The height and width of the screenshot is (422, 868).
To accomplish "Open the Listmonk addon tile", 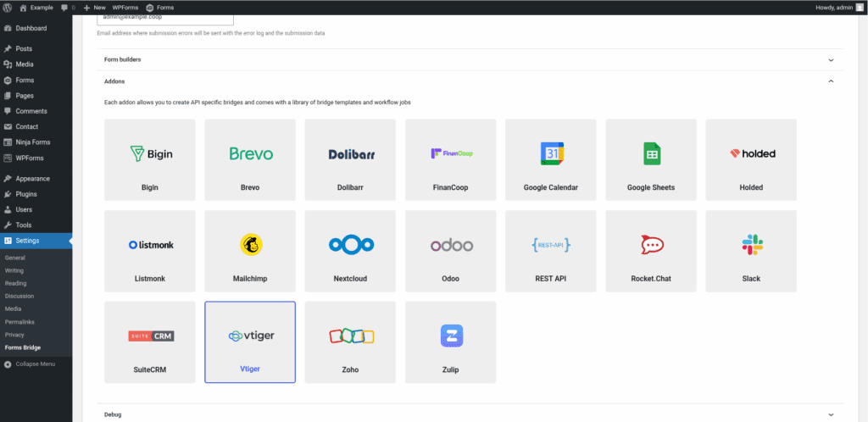I will pos(149,251).
